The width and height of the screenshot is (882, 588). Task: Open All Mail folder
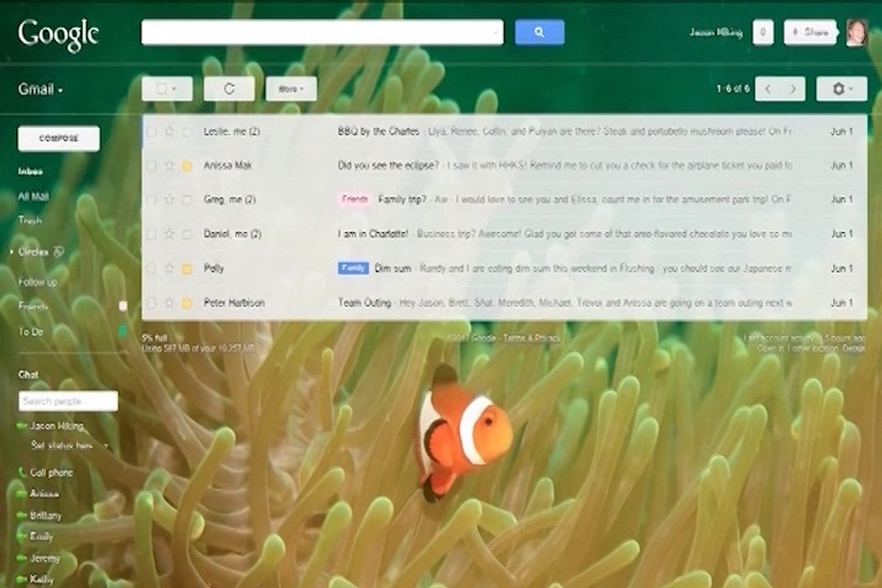pyautogui.click(x=33, y=196)
